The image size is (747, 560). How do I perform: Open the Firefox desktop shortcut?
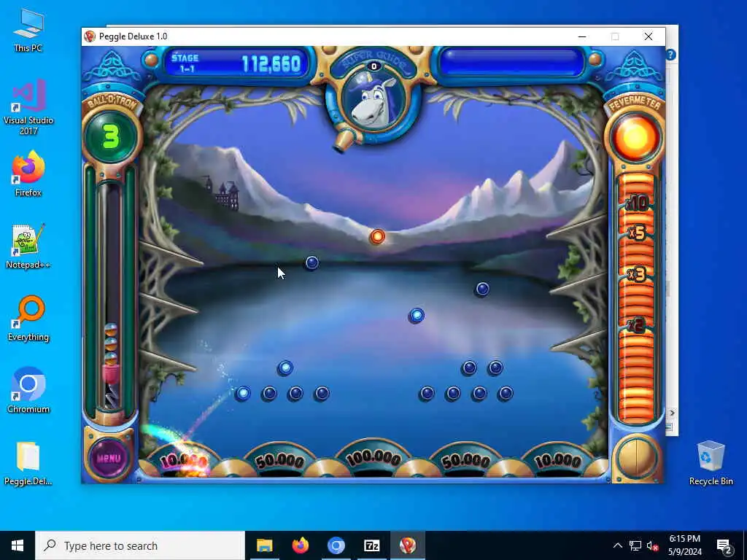pos(28,174)
